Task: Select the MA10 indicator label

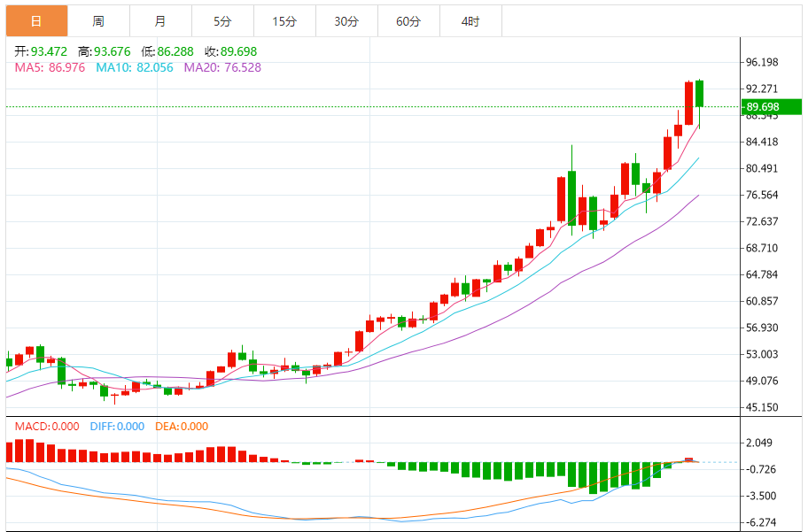Action: point(135,67)
